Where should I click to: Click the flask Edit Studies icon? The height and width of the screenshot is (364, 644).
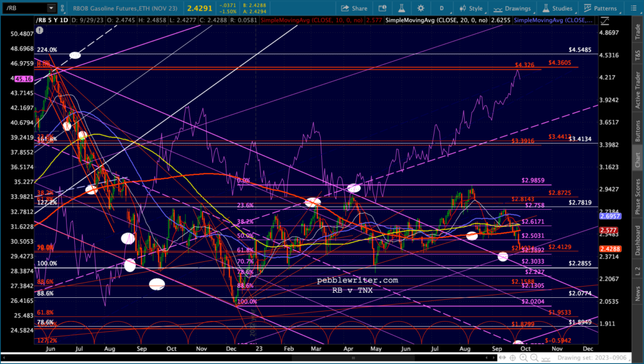point(401,8)
